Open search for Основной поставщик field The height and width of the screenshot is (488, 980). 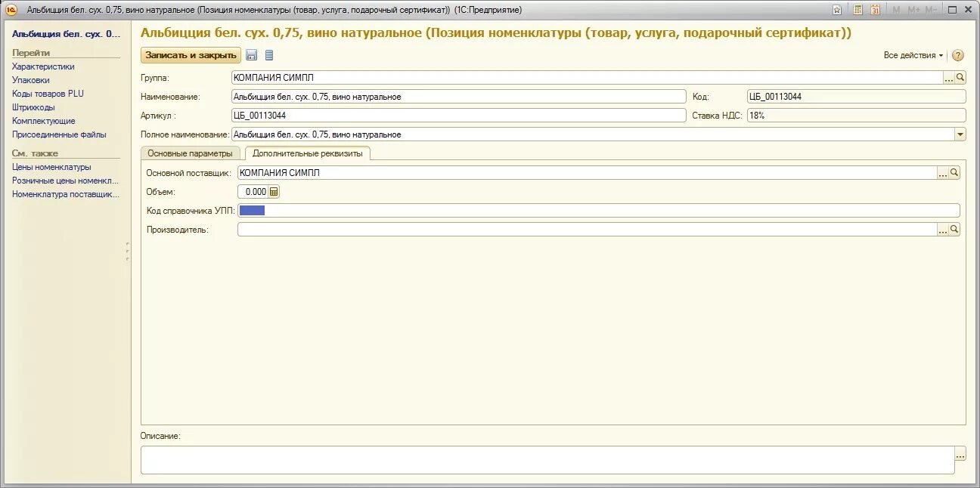pos(954,173)
